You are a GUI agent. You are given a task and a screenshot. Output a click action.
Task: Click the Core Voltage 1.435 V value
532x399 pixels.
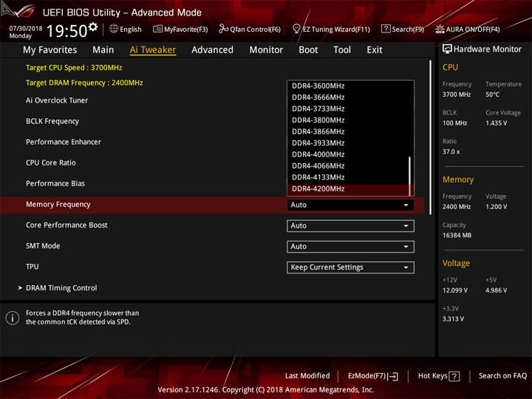tap(496, 123)
